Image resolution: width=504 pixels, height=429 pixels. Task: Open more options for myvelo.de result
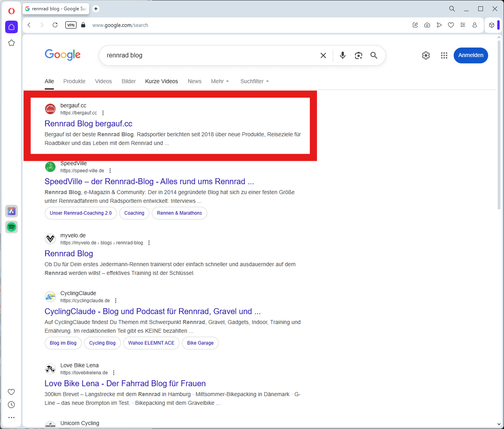tap(149, 243)
